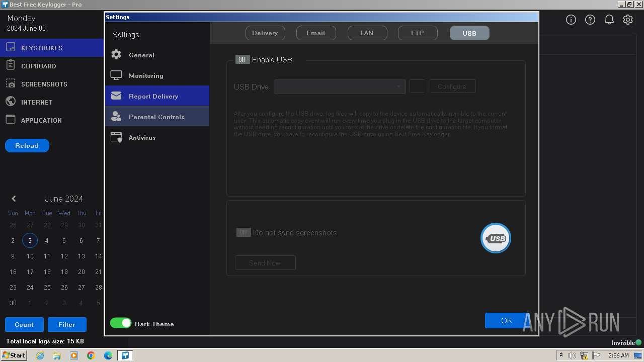The image size is (644, 362).
Task: Open Chrome from taskbar
Action: pyautogui.click(x=91, y=355)
